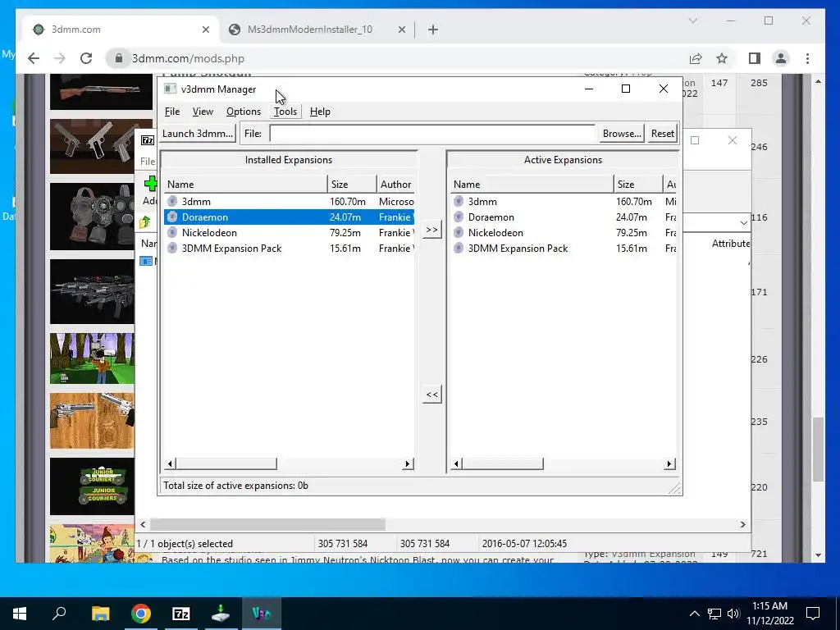Close the 3dmm.com browser tab

[206, 30]
